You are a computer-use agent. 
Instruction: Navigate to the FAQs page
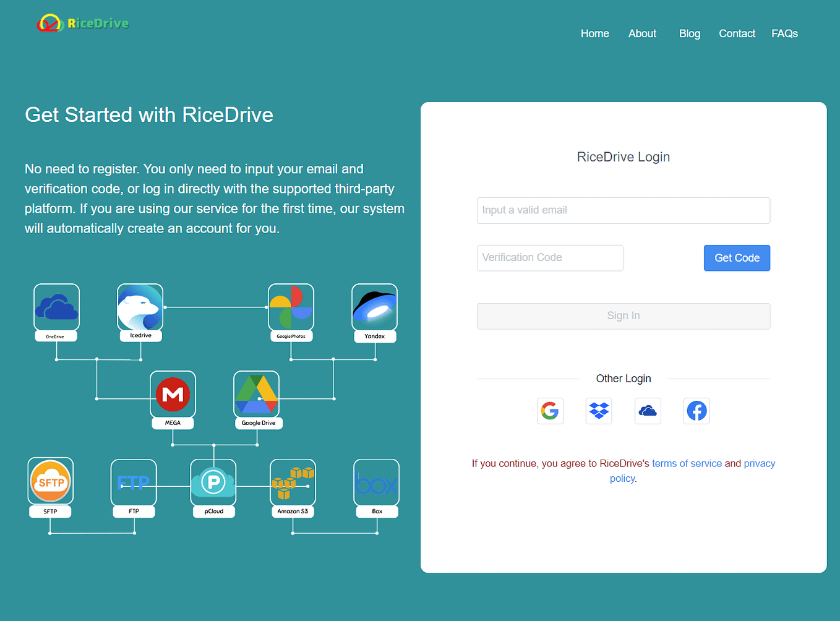pos(784,33)
